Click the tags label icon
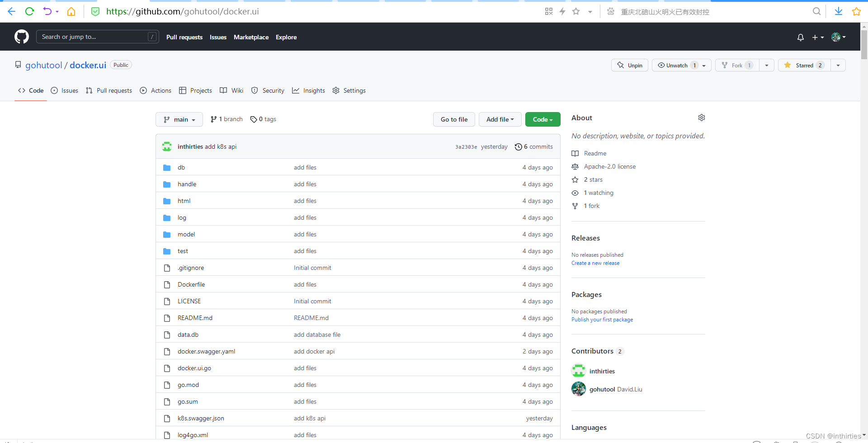Image resolution: width=868 pixels, height=443 pixels. [254, 119]
